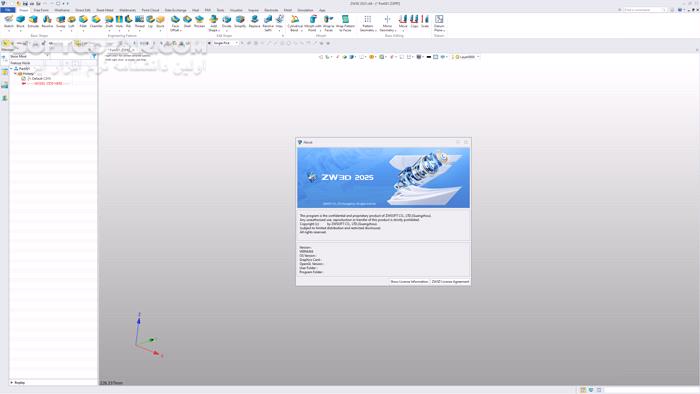
Task: Choose the Loft tool
Action: click(71, 21)
